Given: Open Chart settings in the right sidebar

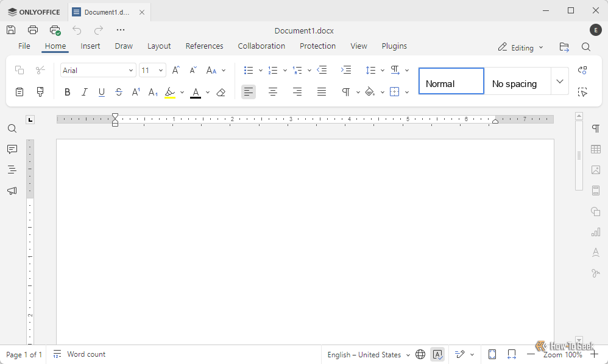Looking at the screenshot, I should click(595, 232).
